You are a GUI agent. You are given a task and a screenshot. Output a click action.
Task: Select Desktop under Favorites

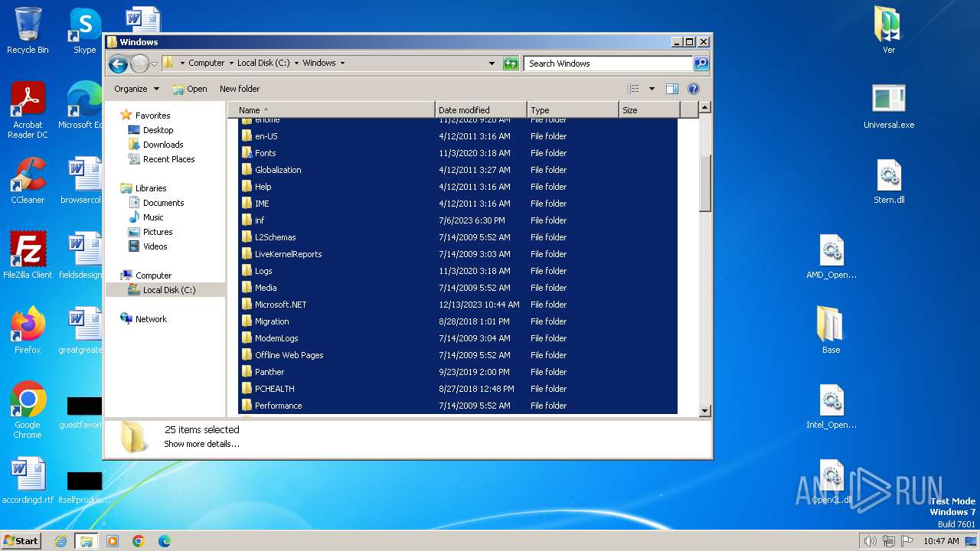click(x=158, y=130)
